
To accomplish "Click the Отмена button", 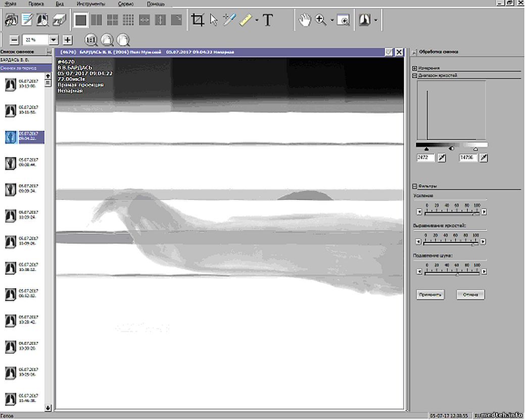I will coord(470,295).
